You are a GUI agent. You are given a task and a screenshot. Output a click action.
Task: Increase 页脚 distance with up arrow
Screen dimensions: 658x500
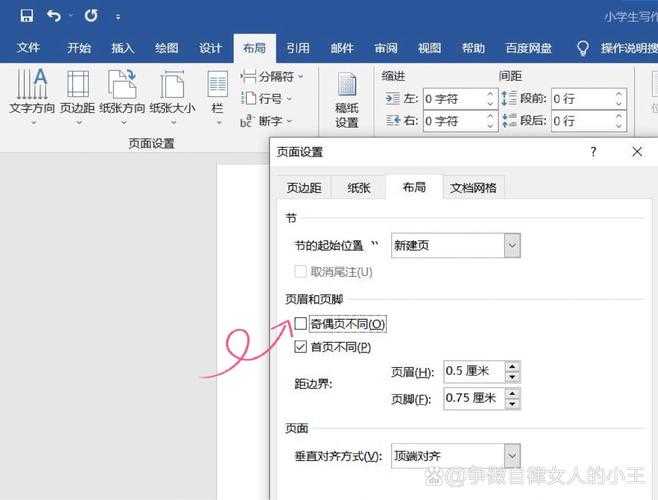512,393
